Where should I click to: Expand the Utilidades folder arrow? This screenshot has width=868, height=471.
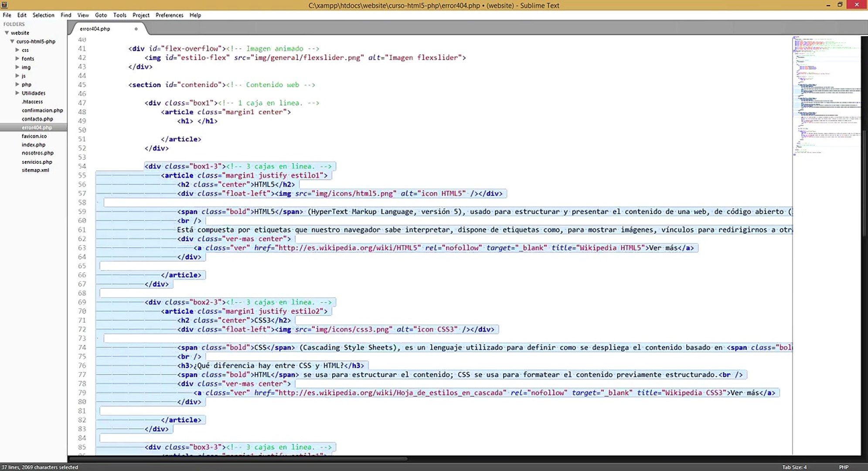[17, 93]
